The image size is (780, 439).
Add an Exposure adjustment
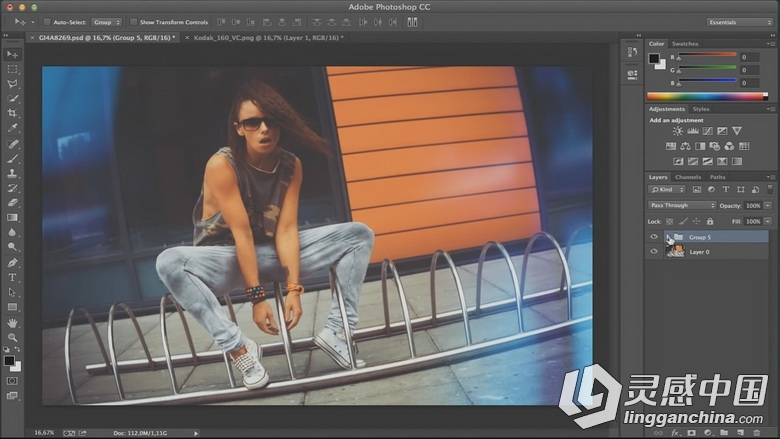pos(722,131)
